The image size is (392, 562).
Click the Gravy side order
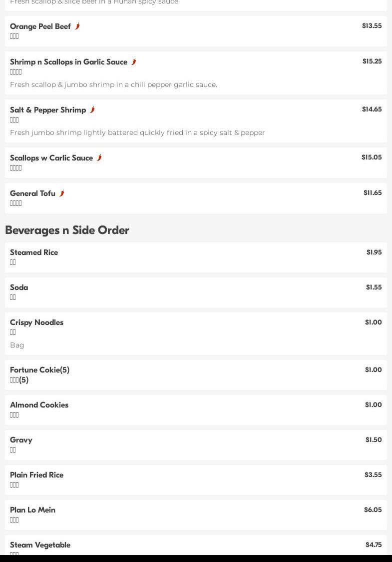21,440
